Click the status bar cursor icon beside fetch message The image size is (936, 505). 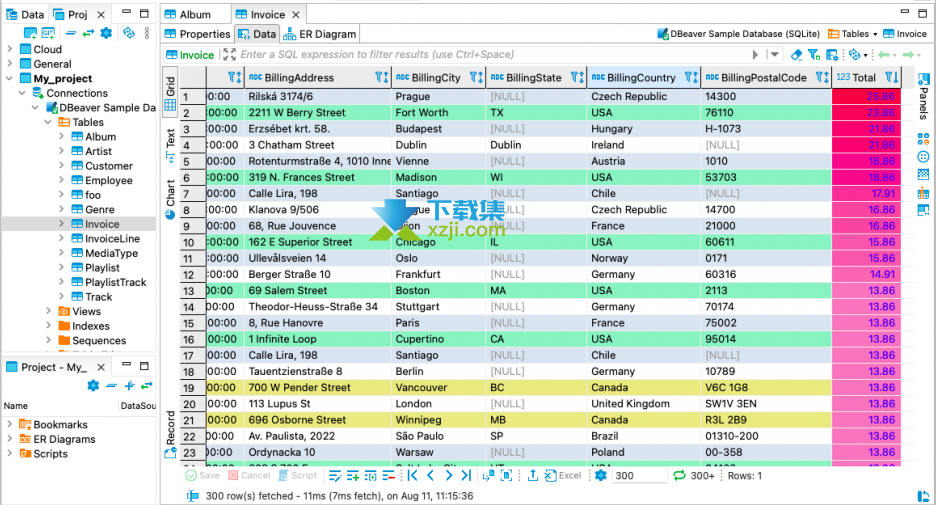(192, 496)
